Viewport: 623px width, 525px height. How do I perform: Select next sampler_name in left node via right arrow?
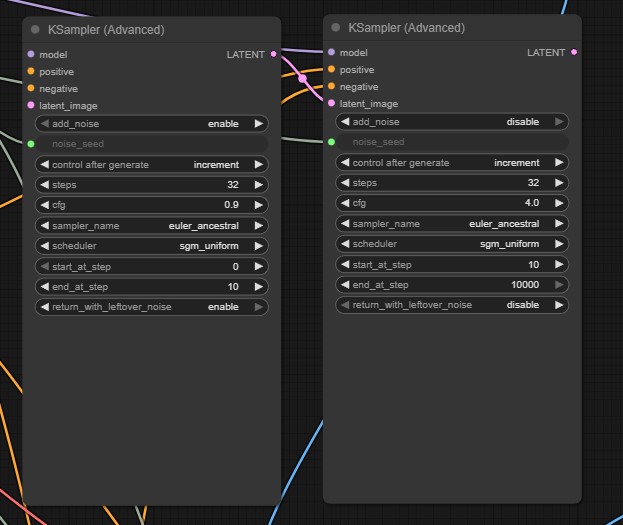[x=259, y=226]
